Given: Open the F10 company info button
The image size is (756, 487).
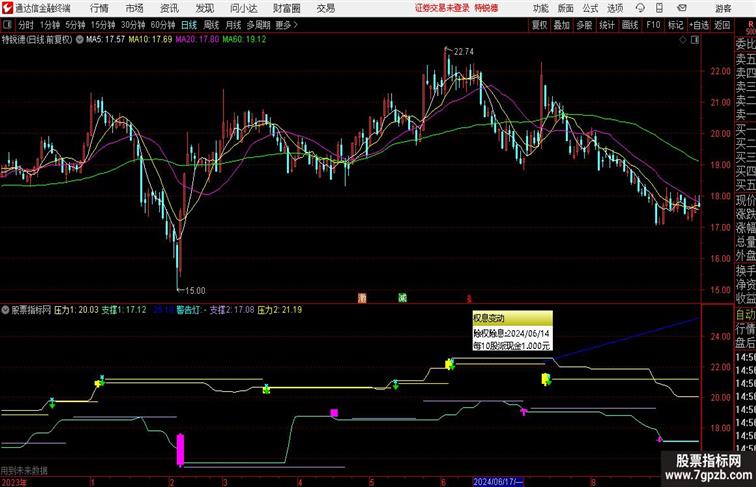Looking at the screenshot, I should (653, 25).
